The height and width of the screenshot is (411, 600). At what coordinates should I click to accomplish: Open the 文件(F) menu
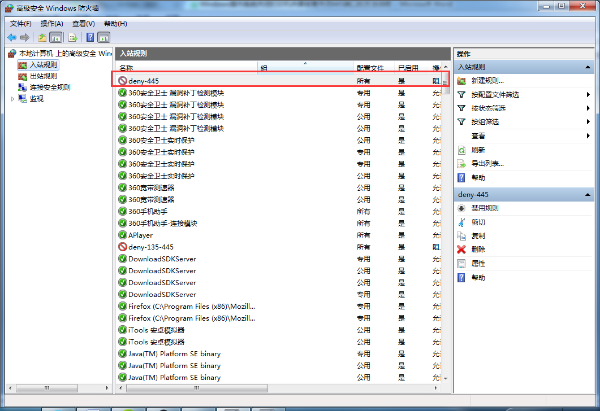click(20, 24)
